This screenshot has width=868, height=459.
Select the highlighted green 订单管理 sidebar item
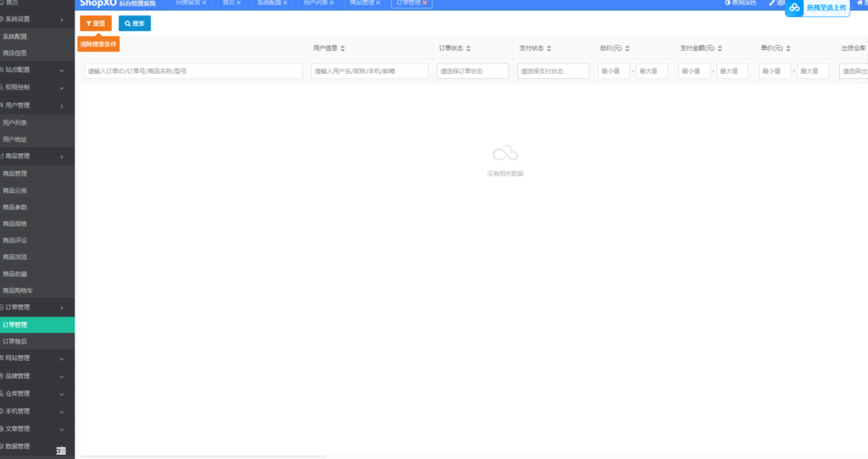pos(37,324)
